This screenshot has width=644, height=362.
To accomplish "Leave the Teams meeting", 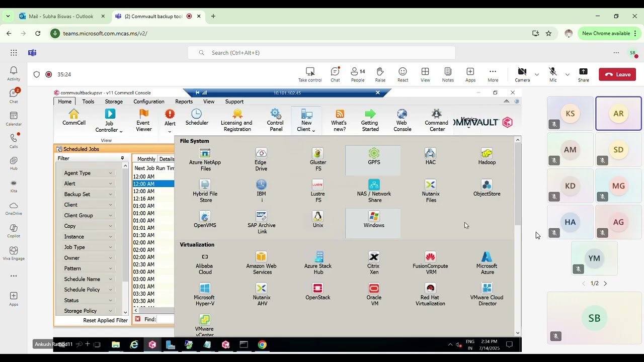I will [x=618, y=74].
